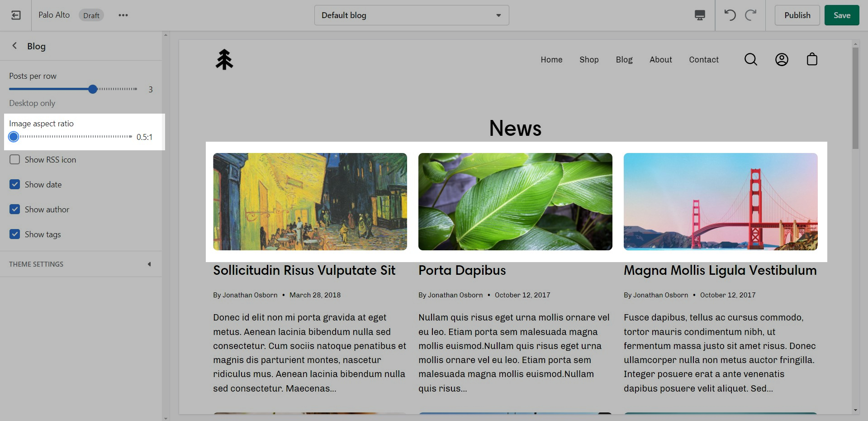Click the shopping bag cart icon
The width and height of the screenshot is (868, 421).
[812, 59]
